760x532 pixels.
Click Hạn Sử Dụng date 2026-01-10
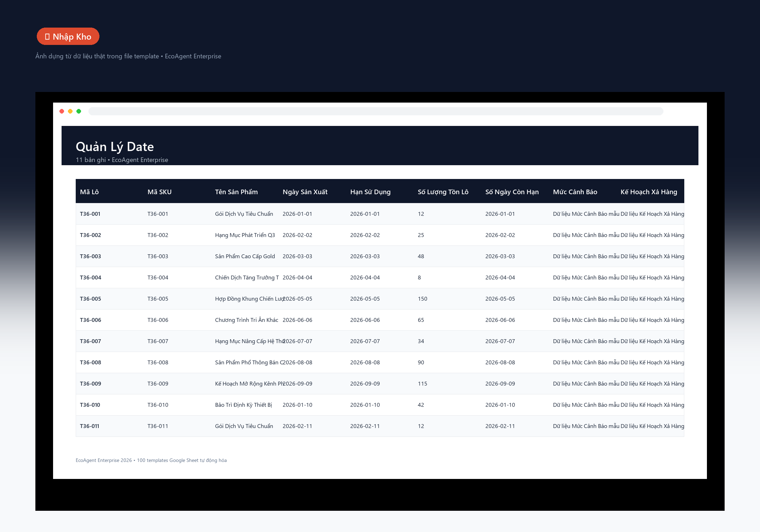pyautogui.click(x=365, y=405)
